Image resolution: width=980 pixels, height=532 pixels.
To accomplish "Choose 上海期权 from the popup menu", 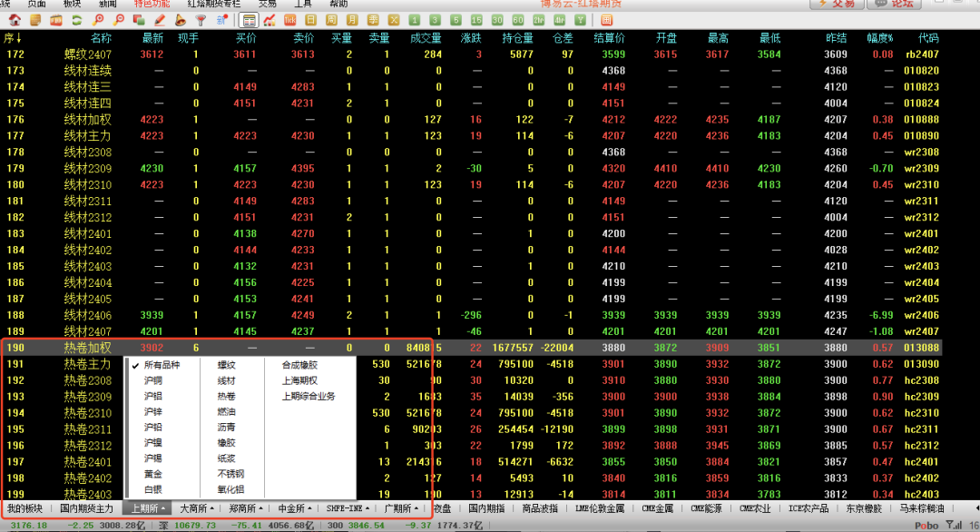I will (x=299, y=380).
